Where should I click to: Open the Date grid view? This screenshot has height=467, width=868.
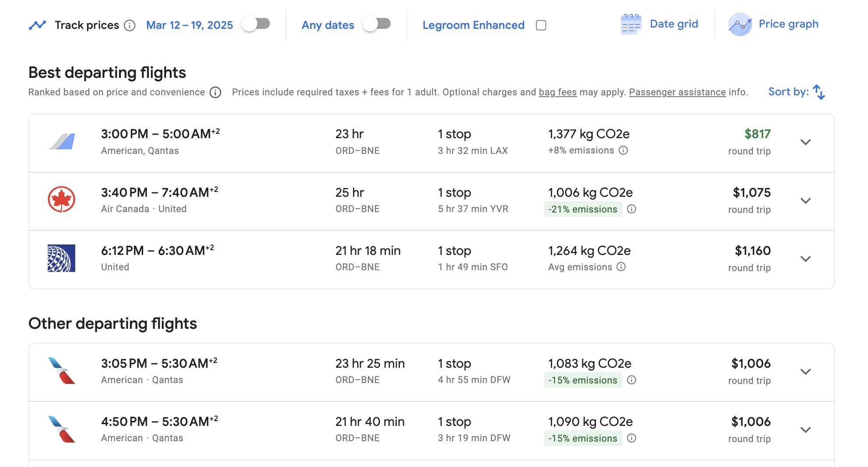(673, 24)
